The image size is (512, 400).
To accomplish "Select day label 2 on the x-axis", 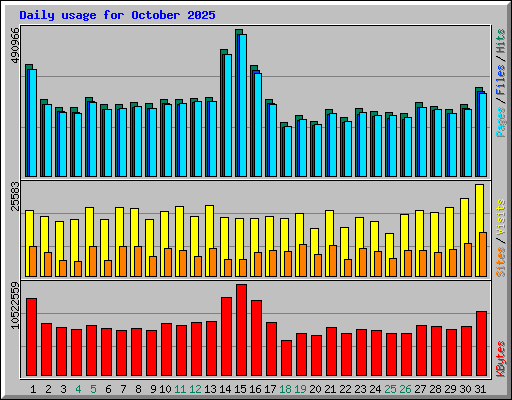I will click(x=48, y=389).
